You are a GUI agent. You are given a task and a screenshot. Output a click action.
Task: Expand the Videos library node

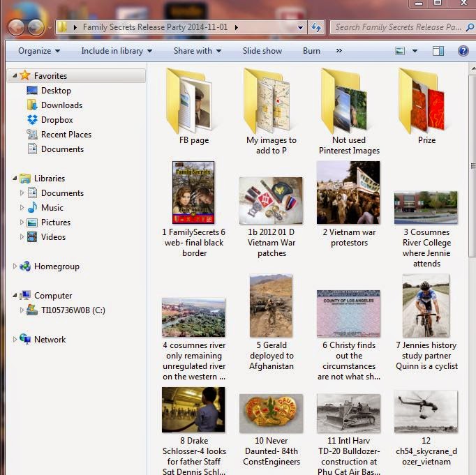tap(22, 237)
